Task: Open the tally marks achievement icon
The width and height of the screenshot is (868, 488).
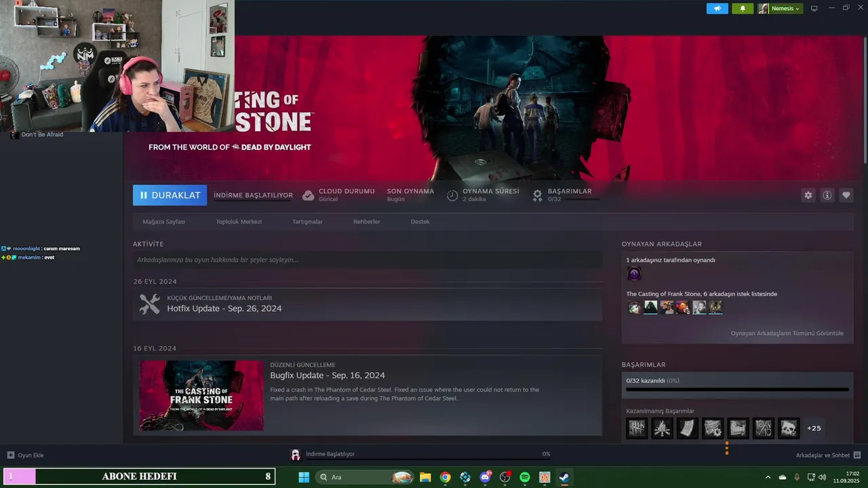Action: click(x=637, y=428)
